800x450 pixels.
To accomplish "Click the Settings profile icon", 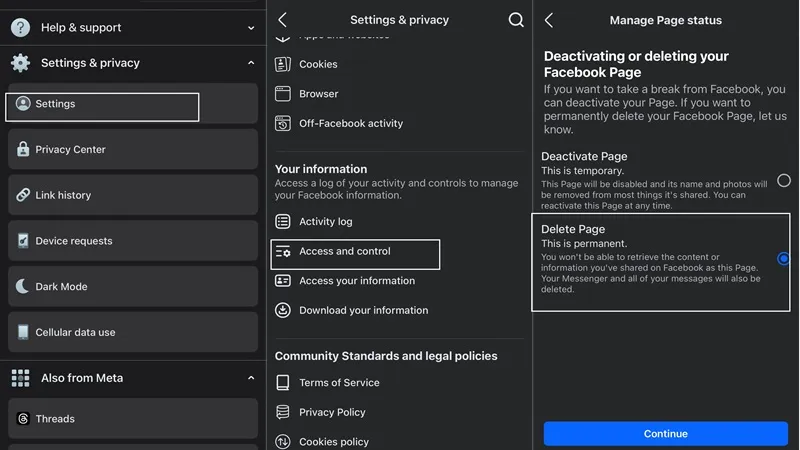I will point(23,104).
